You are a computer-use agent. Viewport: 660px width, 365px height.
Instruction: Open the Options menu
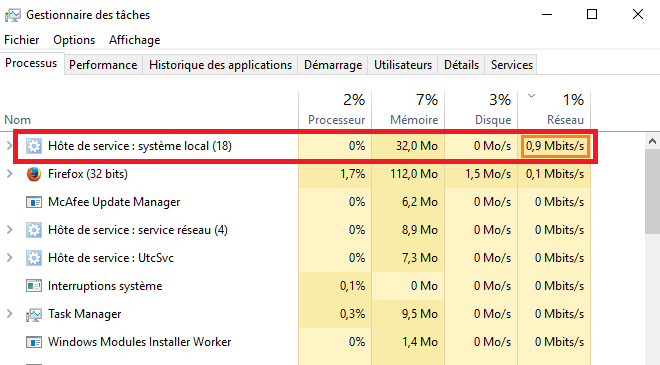pyautogui.click(x=74, y=40)
